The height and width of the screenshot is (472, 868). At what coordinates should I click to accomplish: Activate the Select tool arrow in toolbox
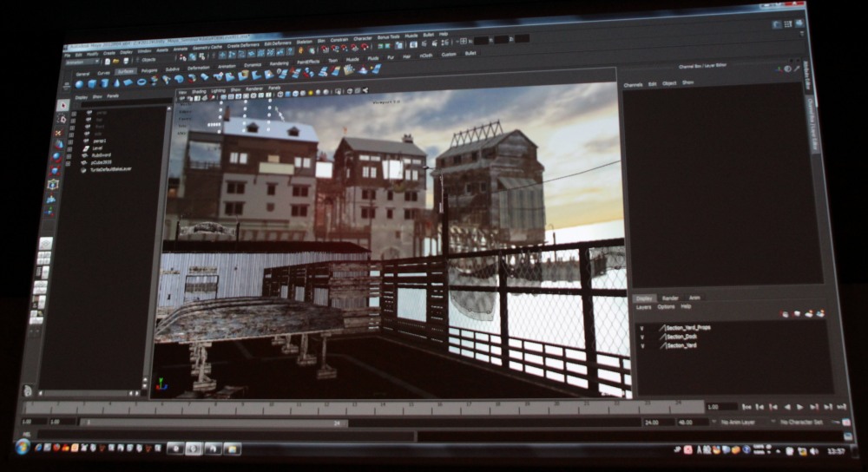[x=62, y=106]
